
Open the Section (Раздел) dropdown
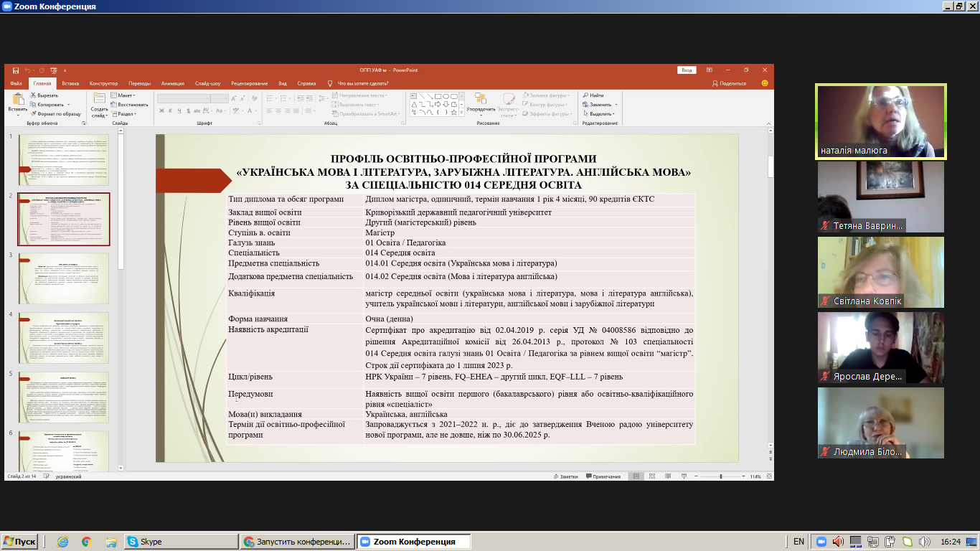[x=125, y=113]
